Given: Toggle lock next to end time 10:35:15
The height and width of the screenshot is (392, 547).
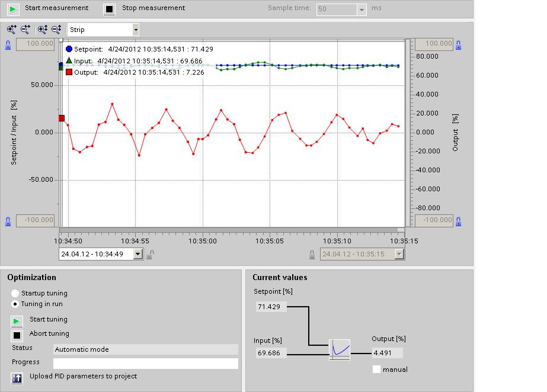Looking at the screenshot, I should pos(312,255).
